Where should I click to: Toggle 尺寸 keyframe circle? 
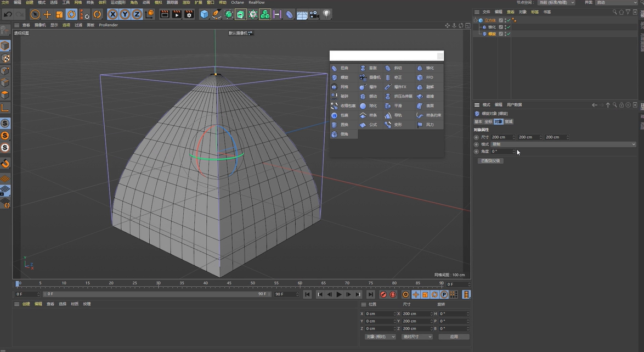[x=477, y=137]
